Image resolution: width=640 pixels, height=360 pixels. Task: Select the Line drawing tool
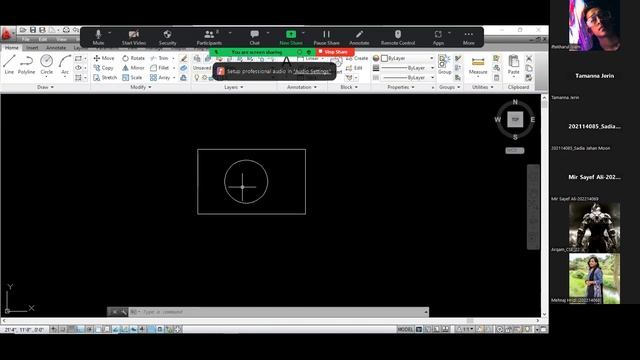[9, 64]
